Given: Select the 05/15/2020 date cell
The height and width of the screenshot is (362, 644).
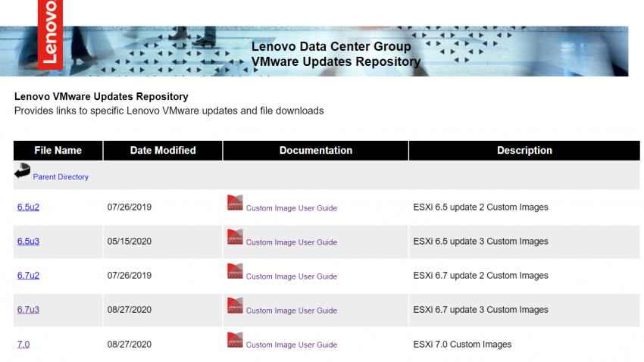Looking at the screenshot, I should (130, 242).
